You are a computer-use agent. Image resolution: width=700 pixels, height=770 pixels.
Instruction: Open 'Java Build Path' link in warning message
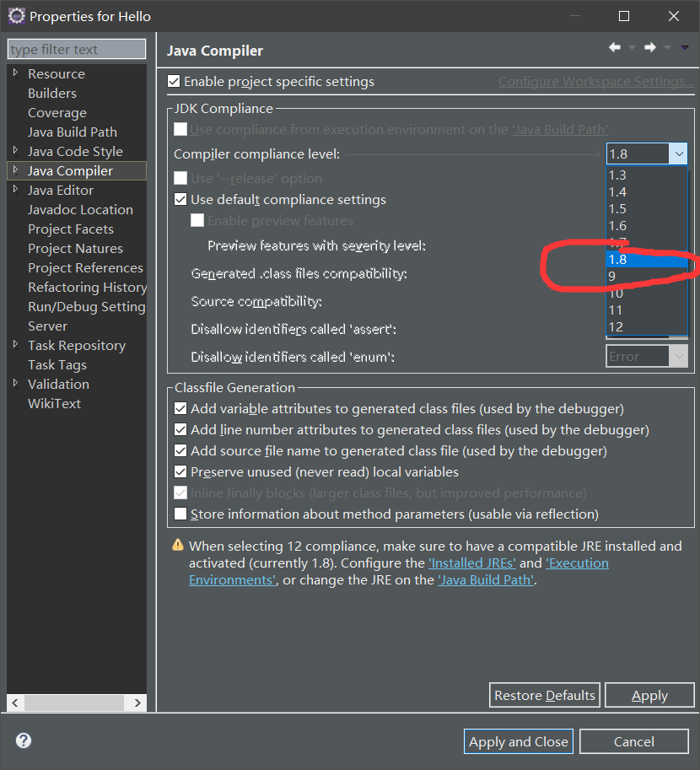point(486,580)
